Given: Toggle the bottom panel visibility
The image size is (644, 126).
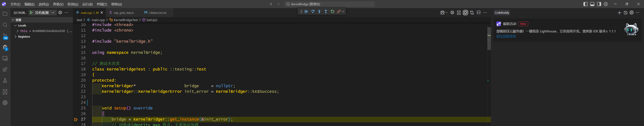Looking at the screenshot, I should [592, 4].
